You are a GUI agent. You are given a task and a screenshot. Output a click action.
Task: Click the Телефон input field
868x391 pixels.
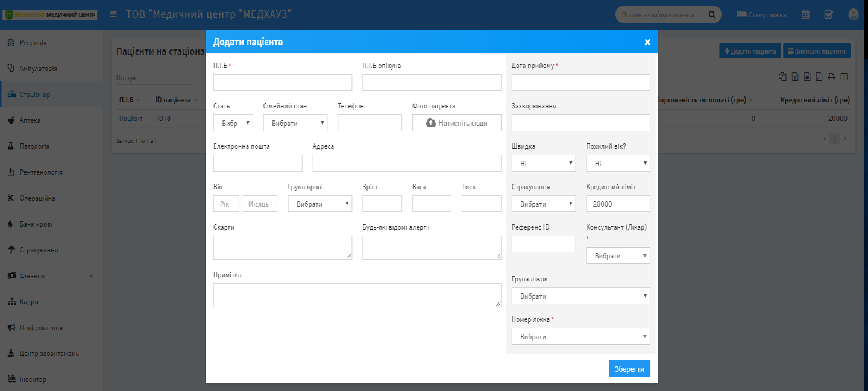370,123
